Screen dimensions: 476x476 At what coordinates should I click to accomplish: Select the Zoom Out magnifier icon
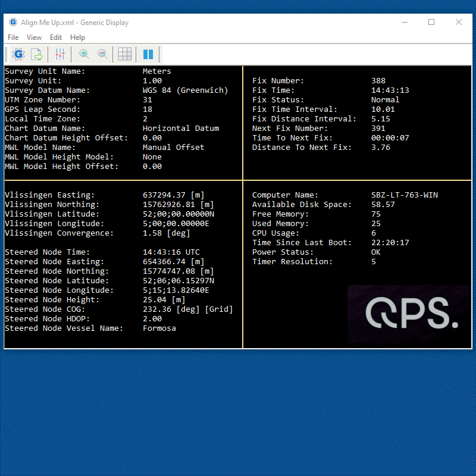pyautogui.click(x=102, y=54)
